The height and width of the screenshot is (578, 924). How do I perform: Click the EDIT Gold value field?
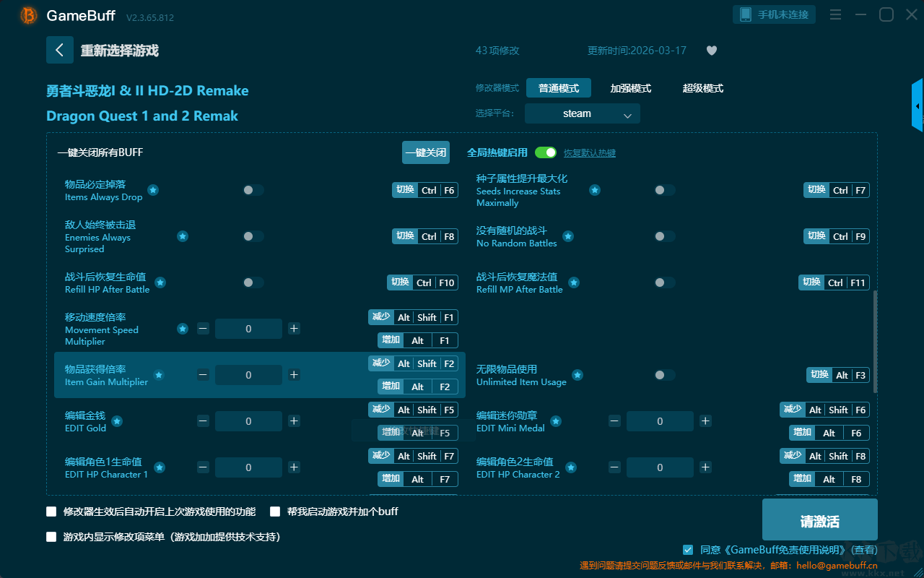[x=248, y=421]
